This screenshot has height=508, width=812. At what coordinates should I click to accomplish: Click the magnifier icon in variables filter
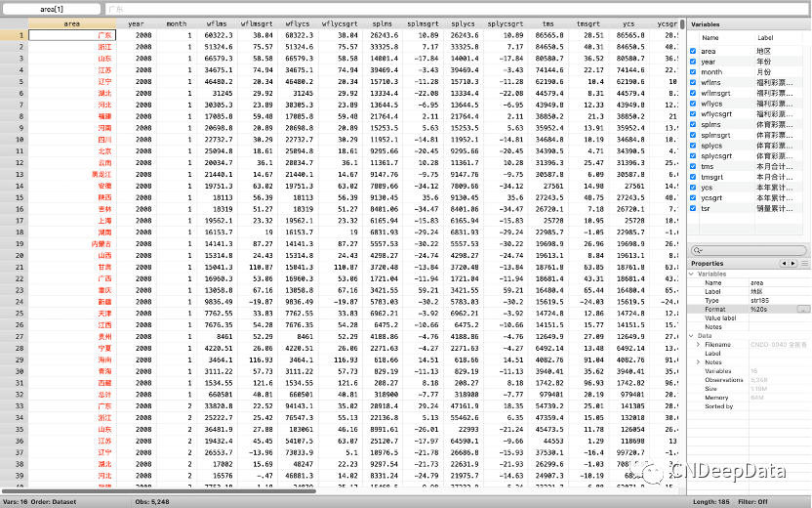[698, 250]
